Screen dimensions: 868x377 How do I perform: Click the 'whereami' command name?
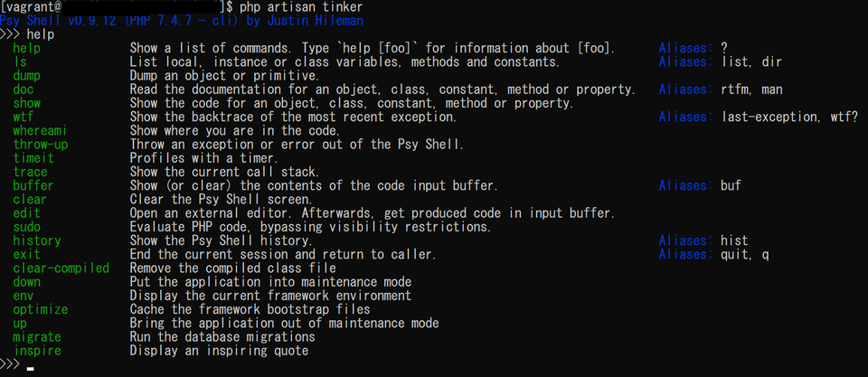pyautogui.click(x=41, y=131)
